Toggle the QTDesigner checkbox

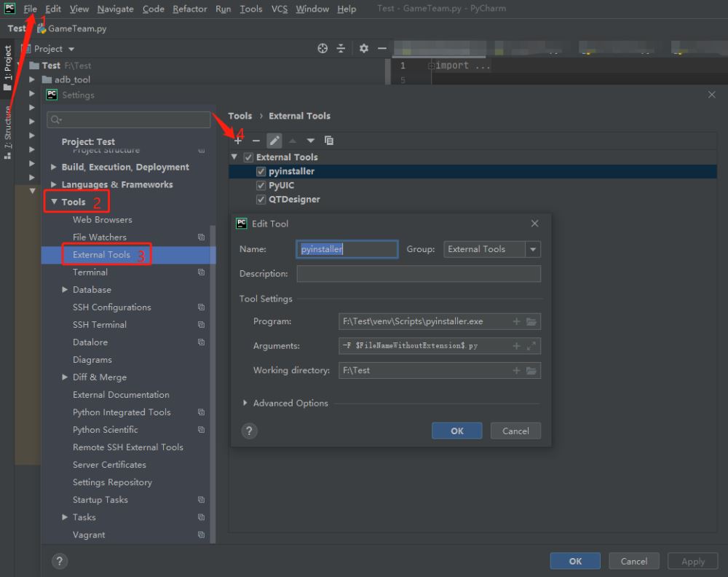(x=261, y=200)
